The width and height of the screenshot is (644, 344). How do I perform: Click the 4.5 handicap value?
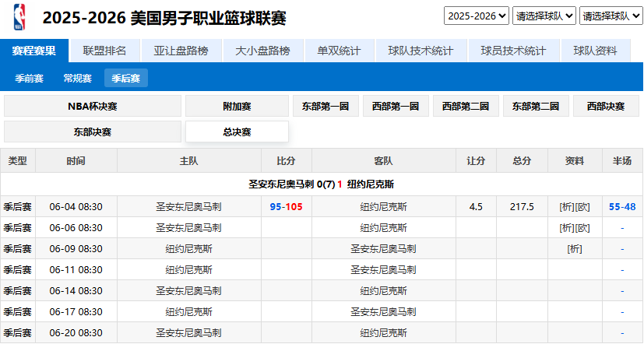click(x=476, y=207)
